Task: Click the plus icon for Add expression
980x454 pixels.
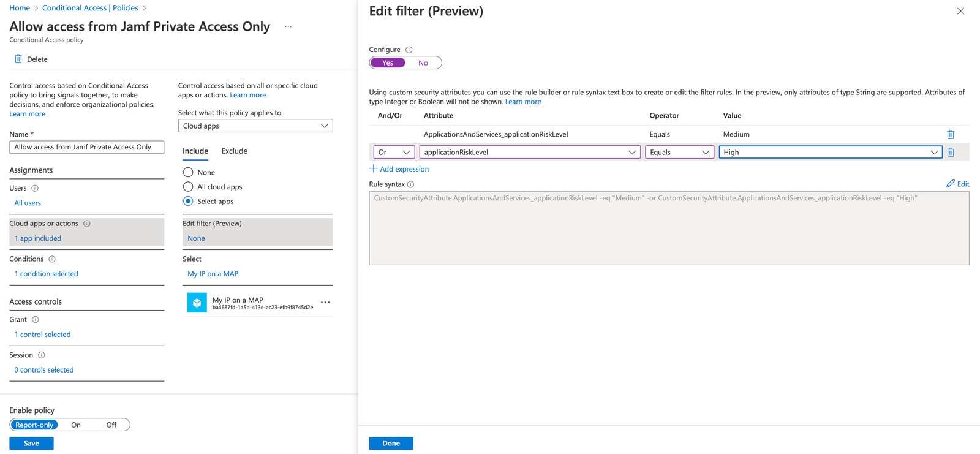Action: pos(373,168)
